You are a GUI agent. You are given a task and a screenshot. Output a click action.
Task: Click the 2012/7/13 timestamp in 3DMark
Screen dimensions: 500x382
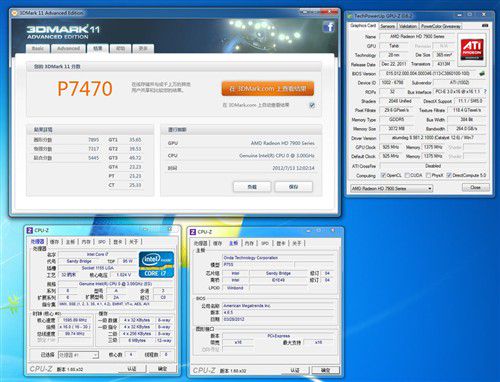click(293, 168)
